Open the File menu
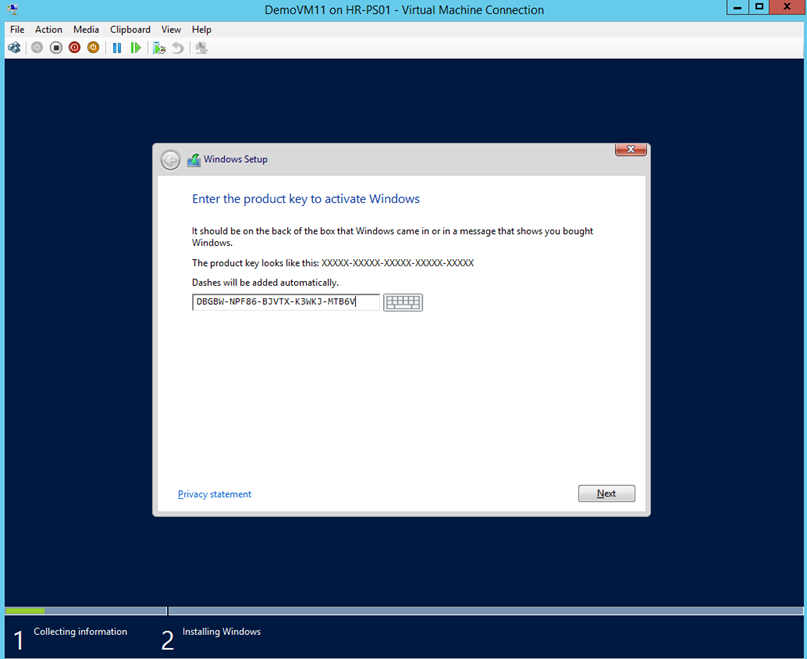This screenshot has height=659, width=807. click(17, 30)
